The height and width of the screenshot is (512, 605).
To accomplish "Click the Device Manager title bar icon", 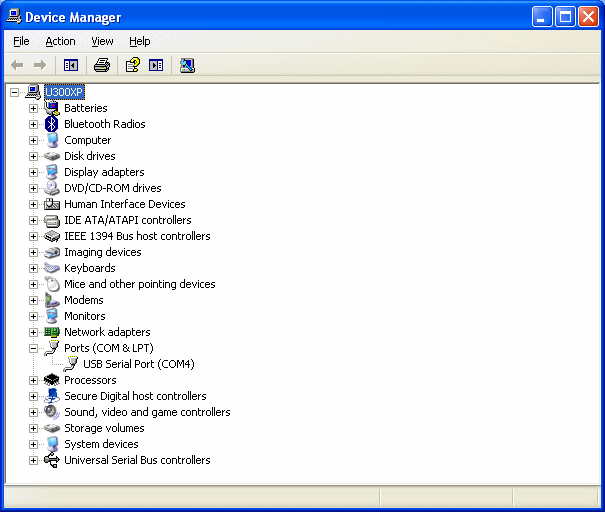I will 14,17.
